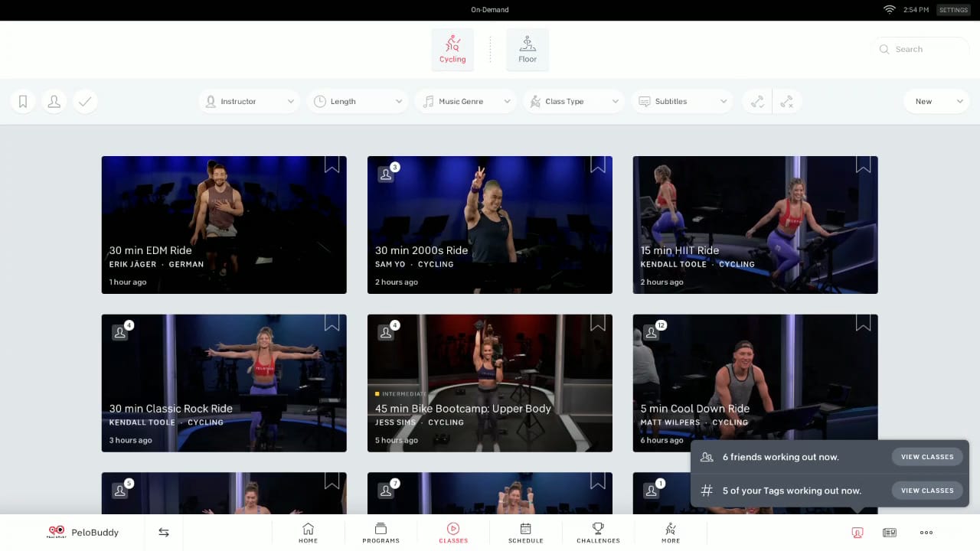The width and height of the screenshot is (980, 551).
Task: Open the 30 min 2000s Ride thumbnail
Action: click(x=490, y=225)
